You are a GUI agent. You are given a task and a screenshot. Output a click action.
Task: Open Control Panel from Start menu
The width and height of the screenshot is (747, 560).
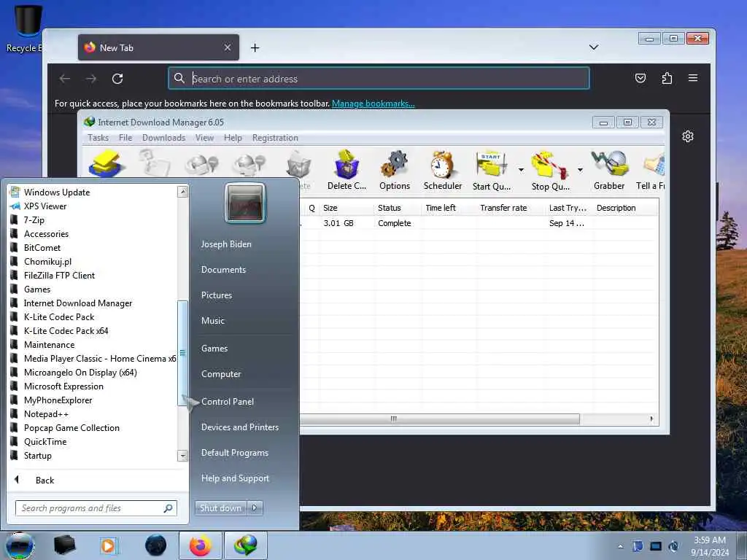click(x=228, y=402)
